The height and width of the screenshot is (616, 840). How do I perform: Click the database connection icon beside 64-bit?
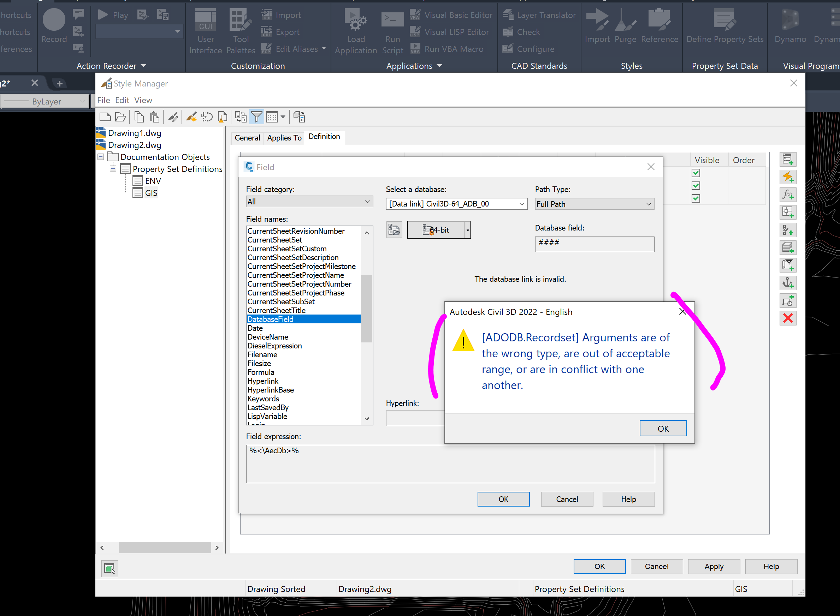(394, 230)
